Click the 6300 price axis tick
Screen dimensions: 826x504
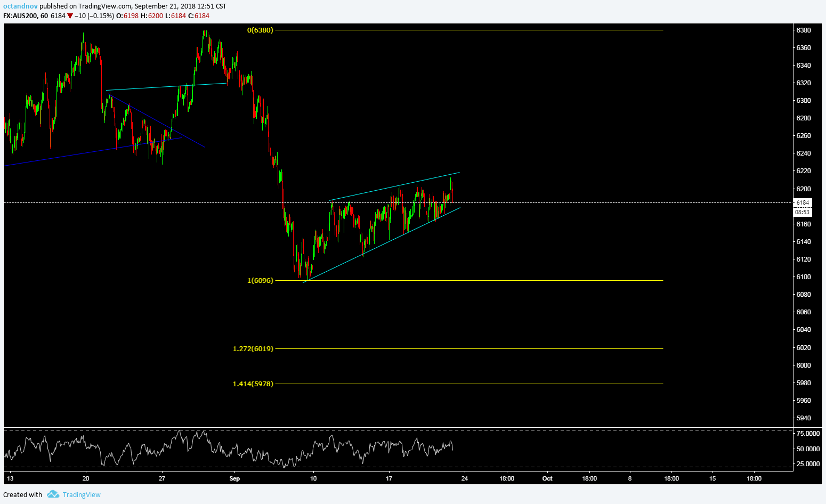tap(804, 101)
